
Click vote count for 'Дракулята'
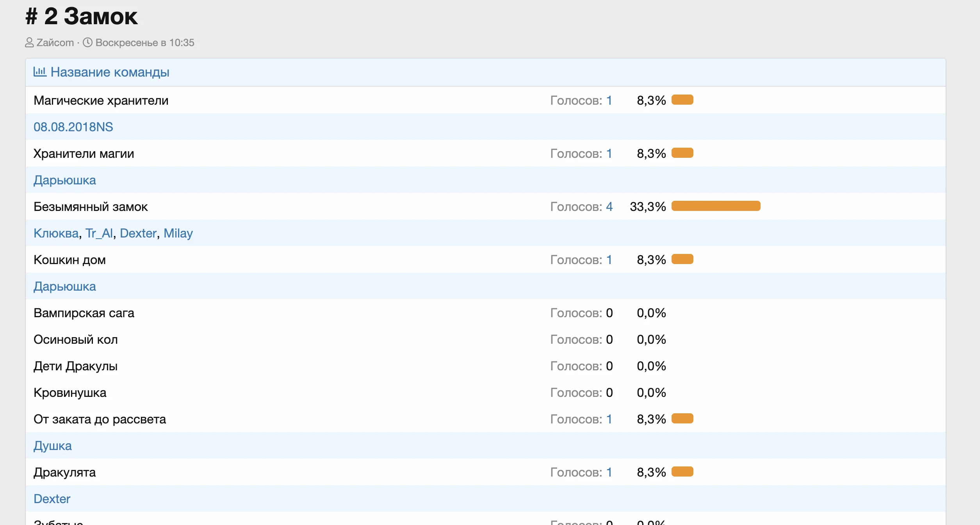609,472
